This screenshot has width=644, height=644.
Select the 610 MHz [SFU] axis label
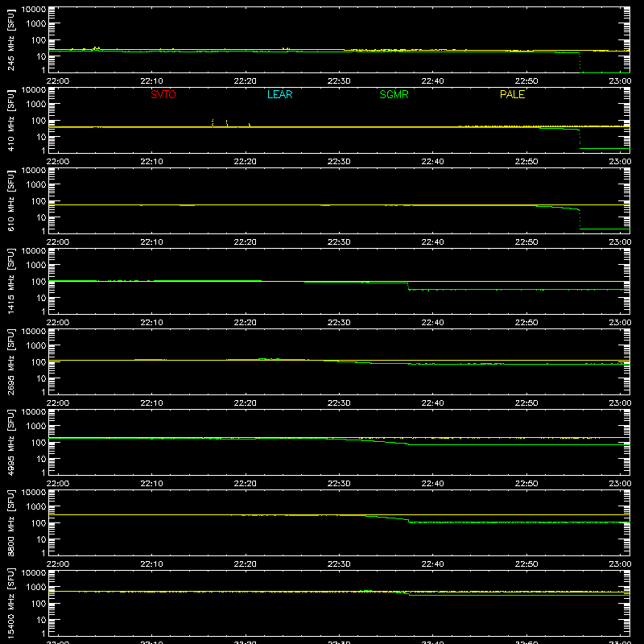(10, 202)
